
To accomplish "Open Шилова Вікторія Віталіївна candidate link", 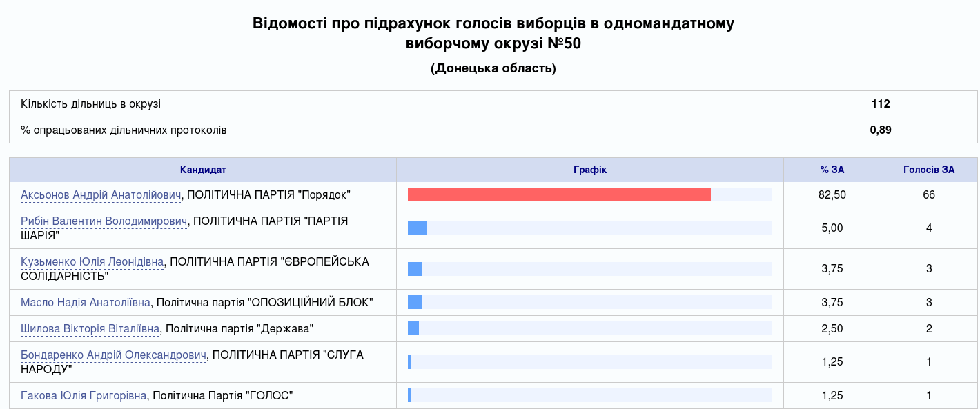I will [x=90, y=329].
